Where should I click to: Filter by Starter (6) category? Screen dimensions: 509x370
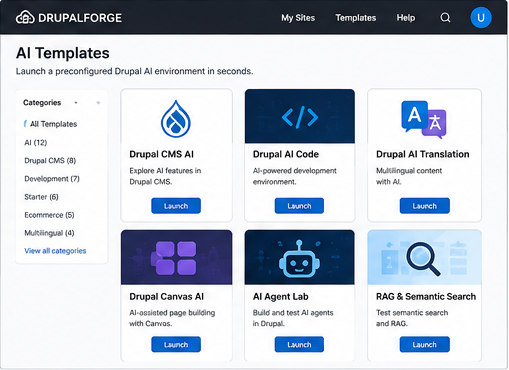click(x=41, y=197)
